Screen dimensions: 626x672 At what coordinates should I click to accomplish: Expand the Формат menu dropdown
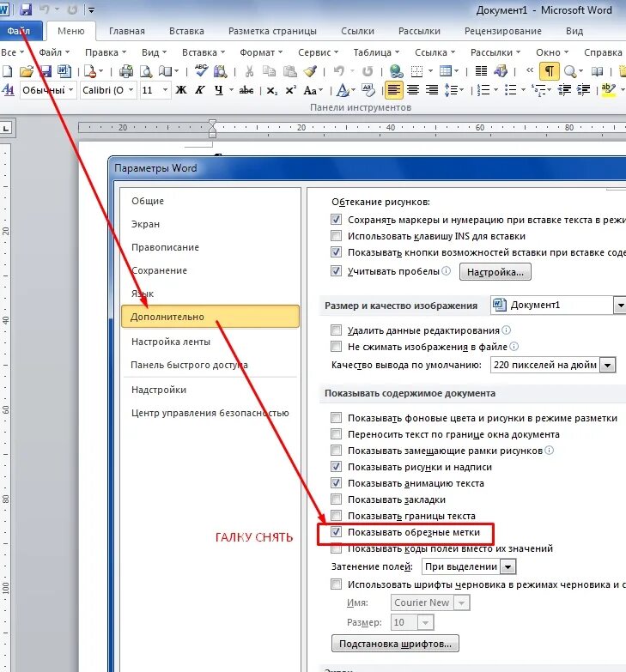click(x=261, y=52)
